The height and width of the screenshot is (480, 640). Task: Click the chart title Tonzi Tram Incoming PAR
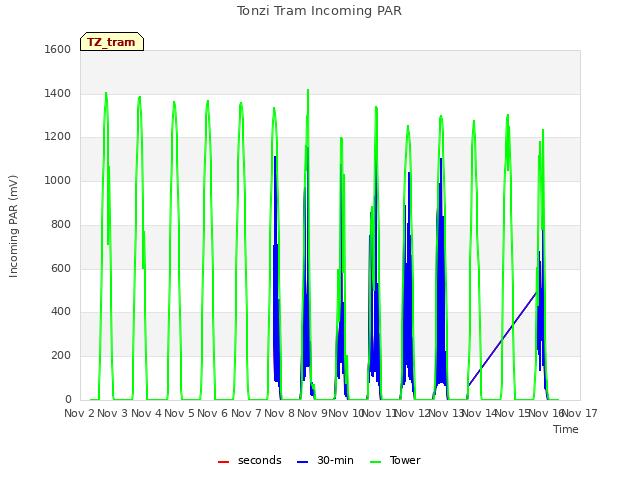[319, 11]
